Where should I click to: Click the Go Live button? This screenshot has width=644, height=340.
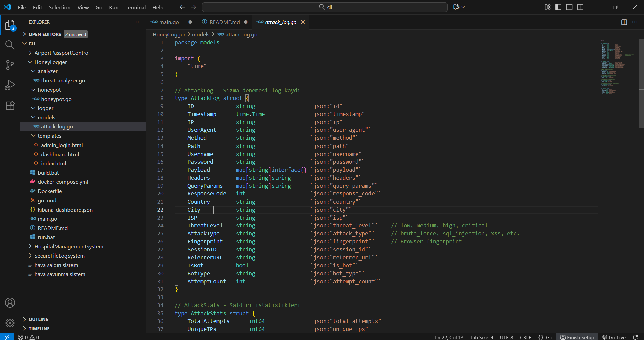coord(614,337)
